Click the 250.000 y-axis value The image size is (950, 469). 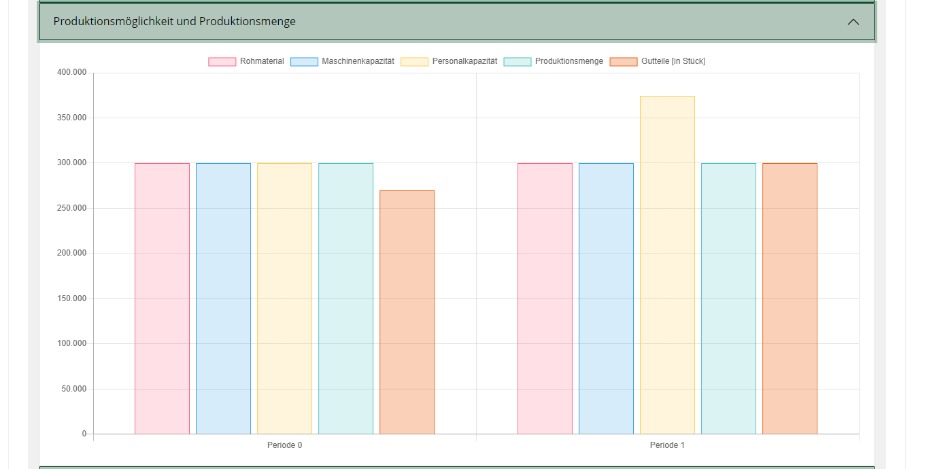(x=72, y=208)
